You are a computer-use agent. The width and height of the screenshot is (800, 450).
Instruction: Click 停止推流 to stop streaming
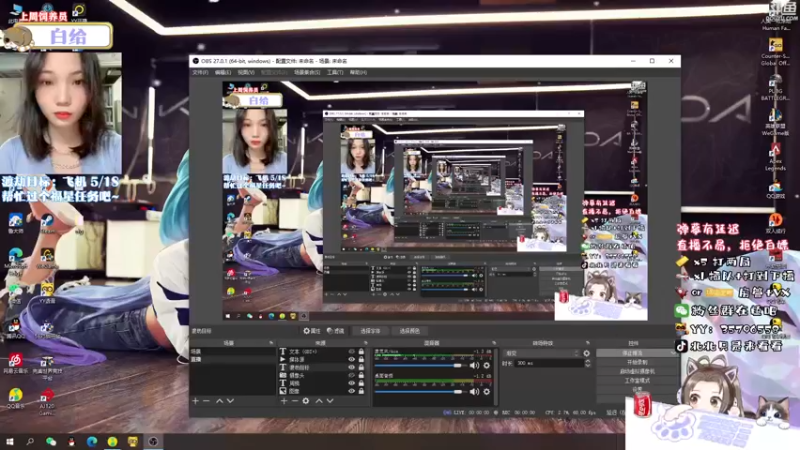pos(633,353)
